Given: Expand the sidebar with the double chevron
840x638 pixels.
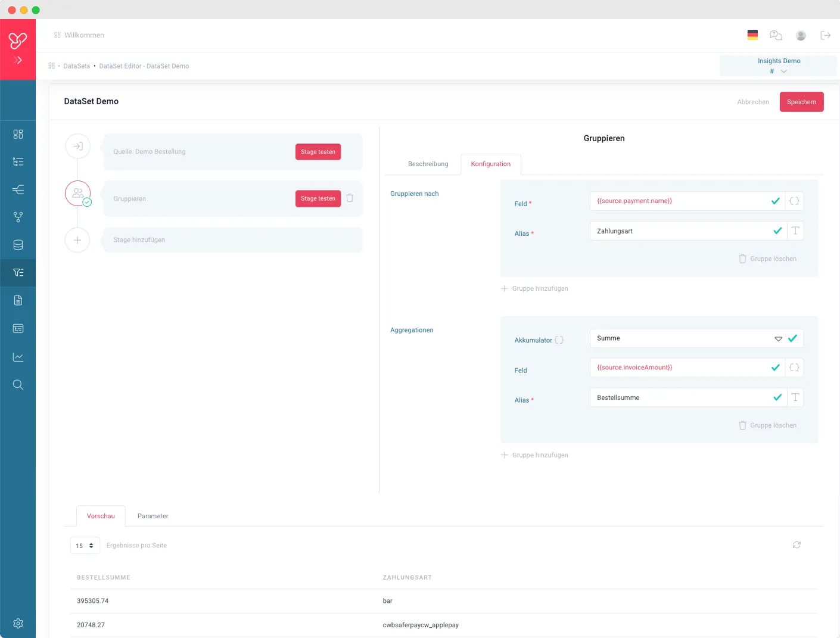Looking at the screenshot, I should click(18, 60).
